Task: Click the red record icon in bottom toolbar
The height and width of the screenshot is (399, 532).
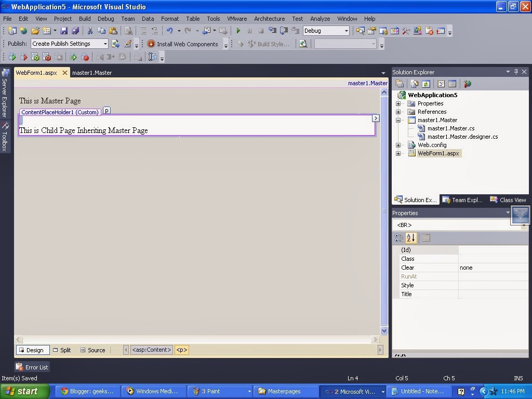Action: click(86, 57)
